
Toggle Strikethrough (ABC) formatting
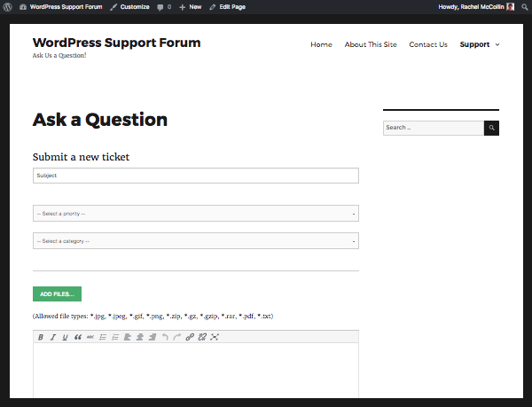click(90, 337)
